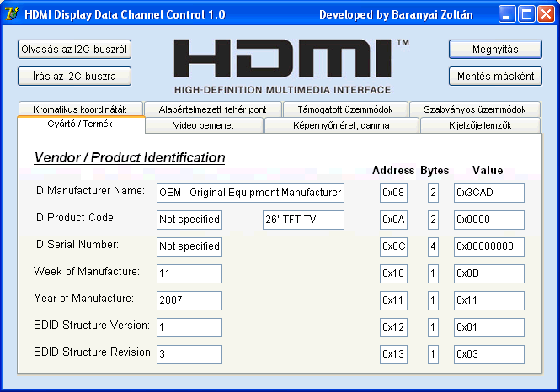
Task: Click bytes field in Week of Manufacture row
Action: 433,273
